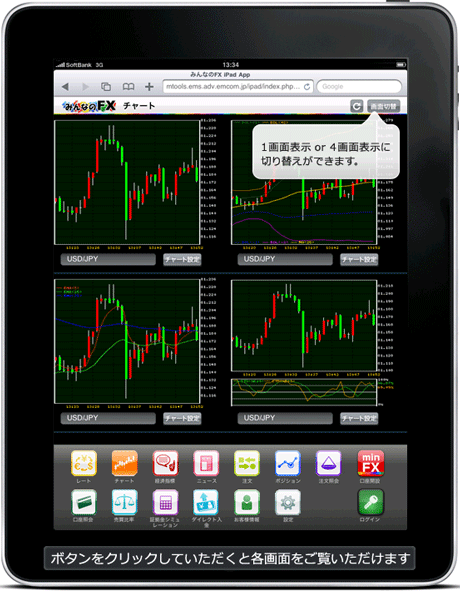
Task: Open the 注文照会 order inquiry icon
Action: [x=328, y=463]
